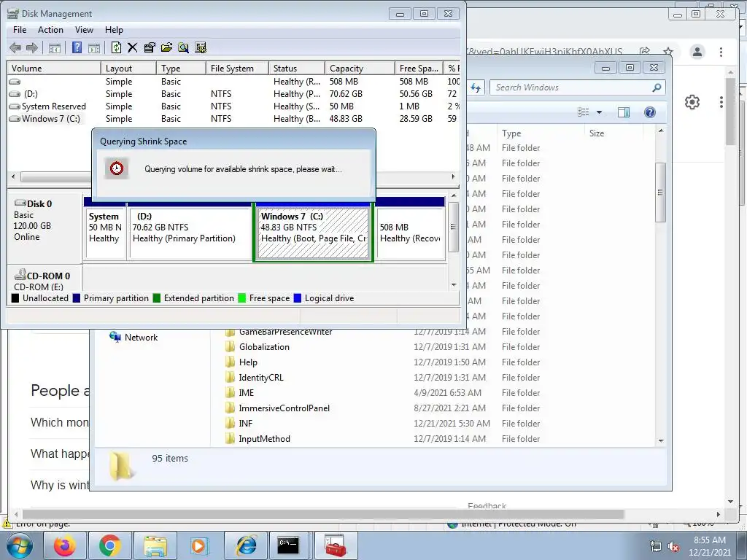The image size is (747, 560).
Task: Click the clock icon in Querying Shrink Space dialog
Action: pyautogui.click(x=117, y=168)
